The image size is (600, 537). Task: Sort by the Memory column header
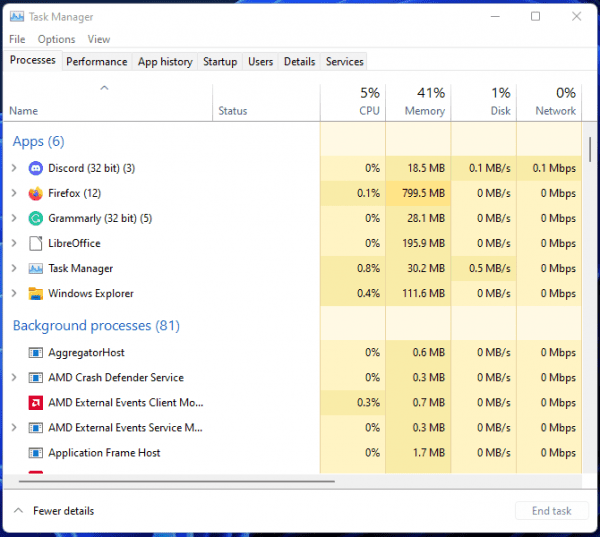click(x=418, y=103)
